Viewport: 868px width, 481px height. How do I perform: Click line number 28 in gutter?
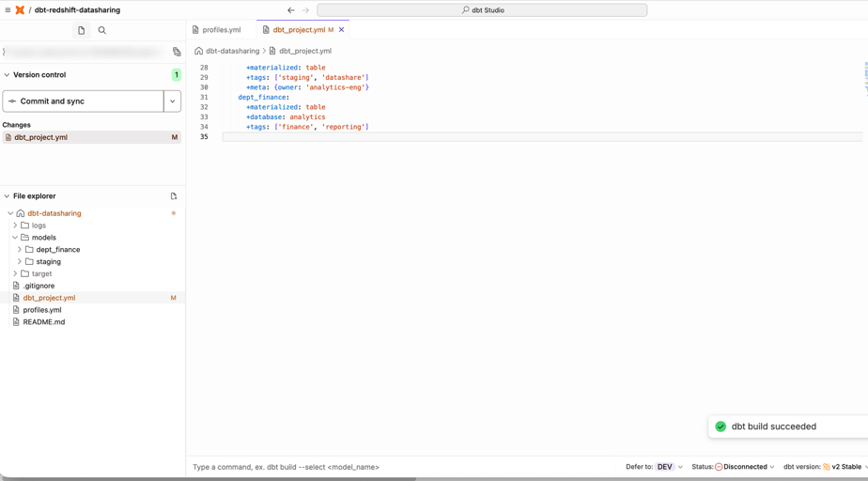(x=204, y=68)
